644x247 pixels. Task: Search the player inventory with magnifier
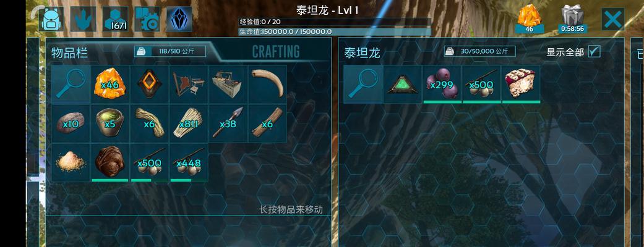pos(71,84)
